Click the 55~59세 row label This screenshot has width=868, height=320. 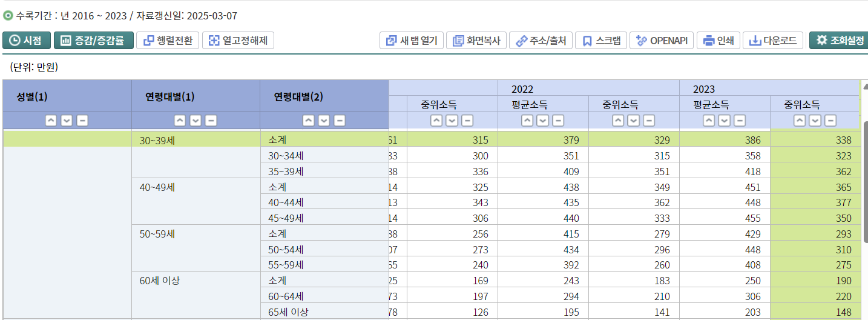pos(286,265)
